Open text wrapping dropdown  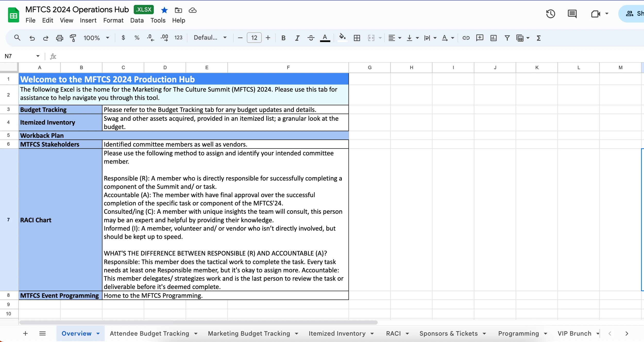pos(430,38)
